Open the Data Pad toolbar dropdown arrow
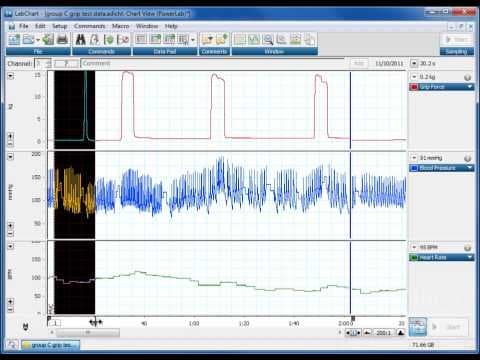The image size is (480, 360). tap(193, 40)
